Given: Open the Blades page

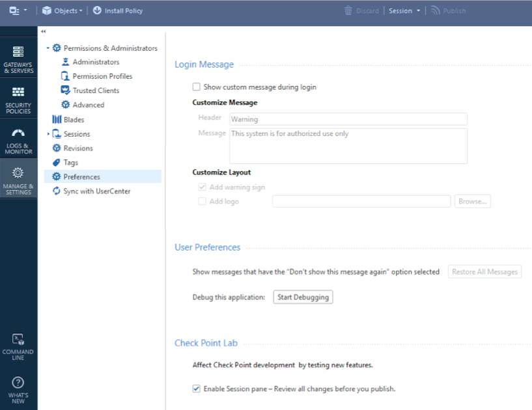Looking at the screenshot, I should 74,120.
